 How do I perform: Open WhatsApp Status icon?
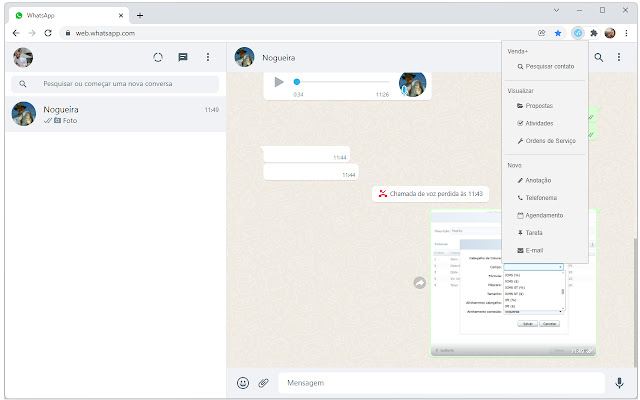pyautogui.click(x=158, y=58)
